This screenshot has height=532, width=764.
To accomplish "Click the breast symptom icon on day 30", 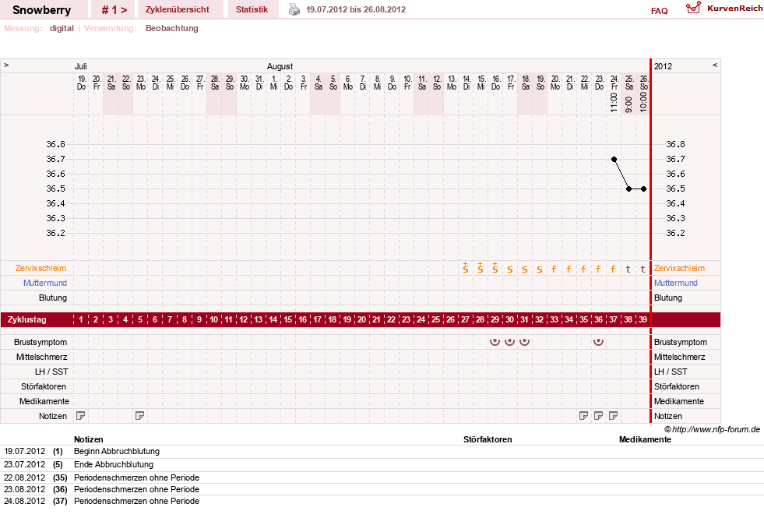I will pos(509,341).
